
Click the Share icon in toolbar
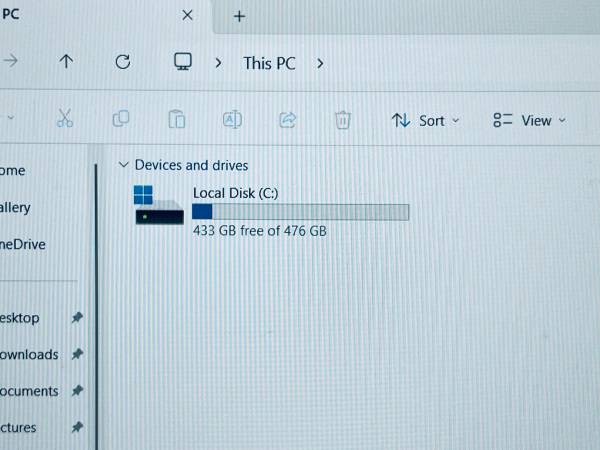point(288,120)
